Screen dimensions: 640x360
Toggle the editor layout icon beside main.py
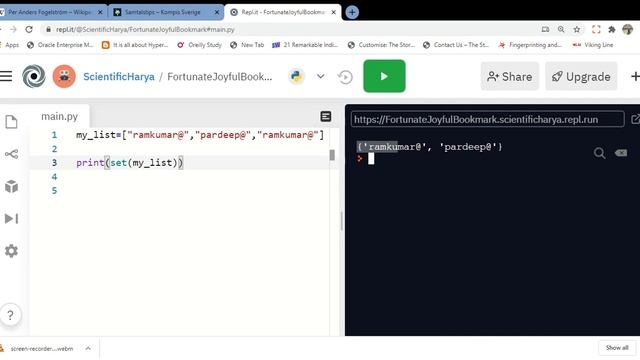coord(326,117)
